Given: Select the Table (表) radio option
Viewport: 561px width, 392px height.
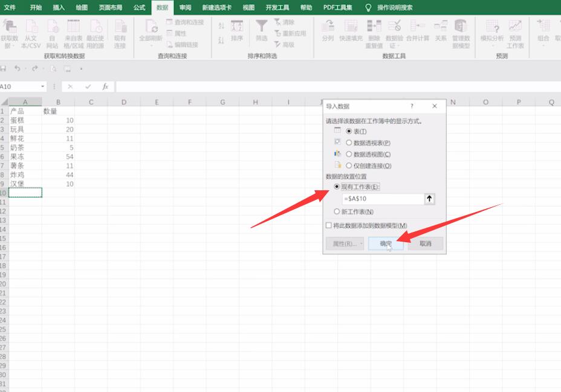Looking at the screenshot, I should [x=349, y=131].
